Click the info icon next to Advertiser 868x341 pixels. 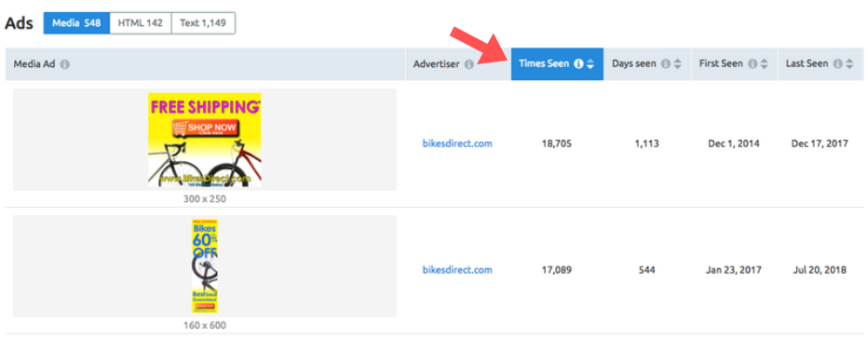(x=468, y=64)
